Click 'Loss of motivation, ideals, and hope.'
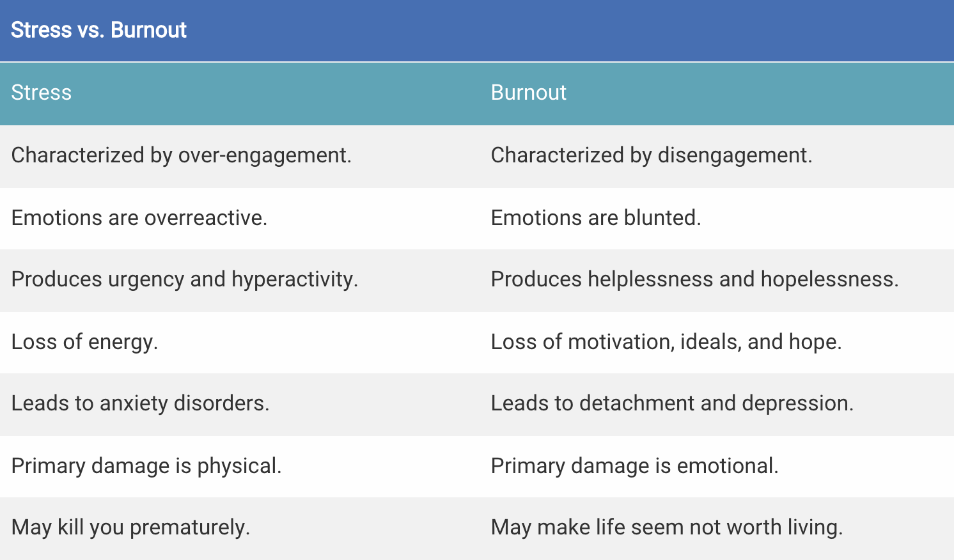The width and height of the screenshot is (954, 560). (666, 342)
